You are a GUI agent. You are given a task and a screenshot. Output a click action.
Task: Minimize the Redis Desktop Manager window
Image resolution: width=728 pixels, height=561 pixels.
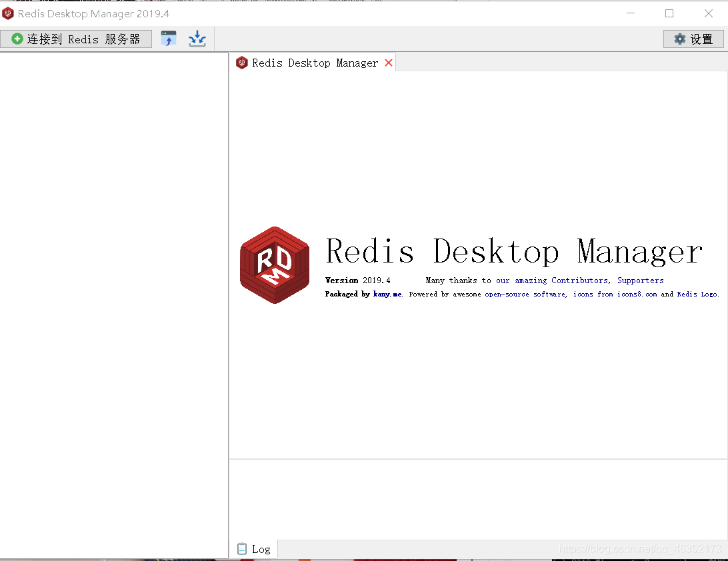(x=631, y=13)
